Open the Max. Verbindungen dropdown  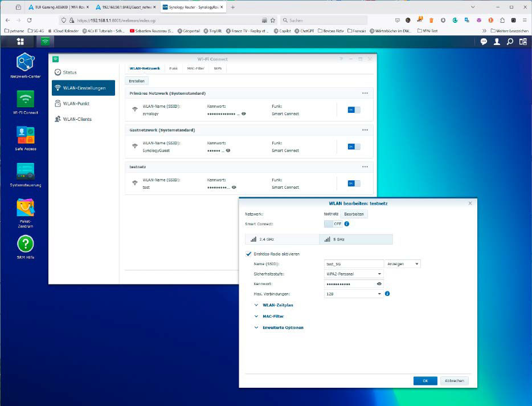pyautogui.click(x=354, y=293)
